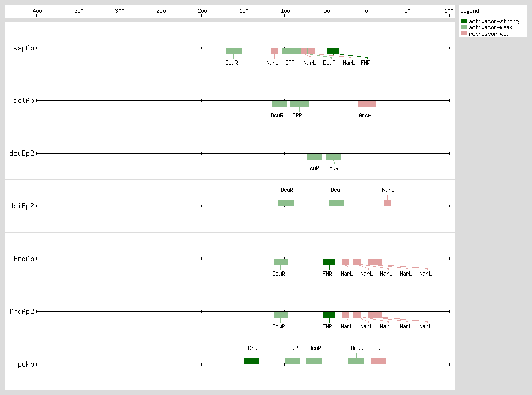Screen dimensions: 532x395
Task: Click the widest pink NarL box on frdAp
Action: pos(375,262)
